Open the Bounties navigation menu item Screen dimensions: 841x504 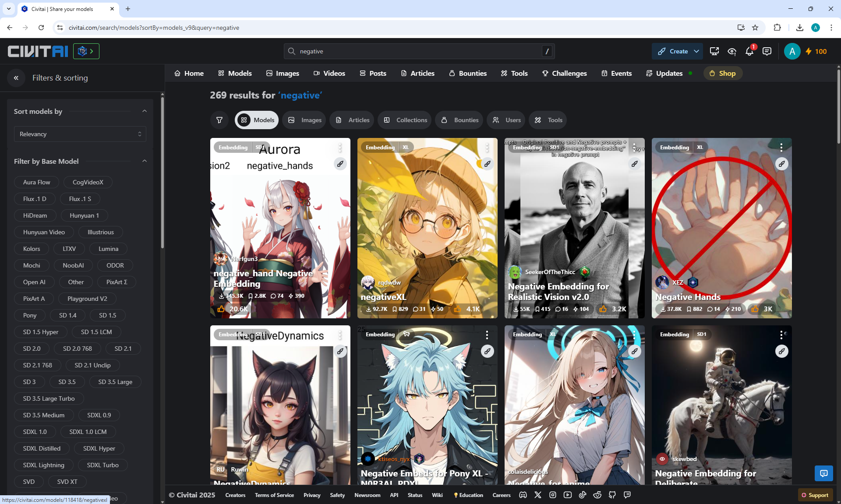click(468, 73)
